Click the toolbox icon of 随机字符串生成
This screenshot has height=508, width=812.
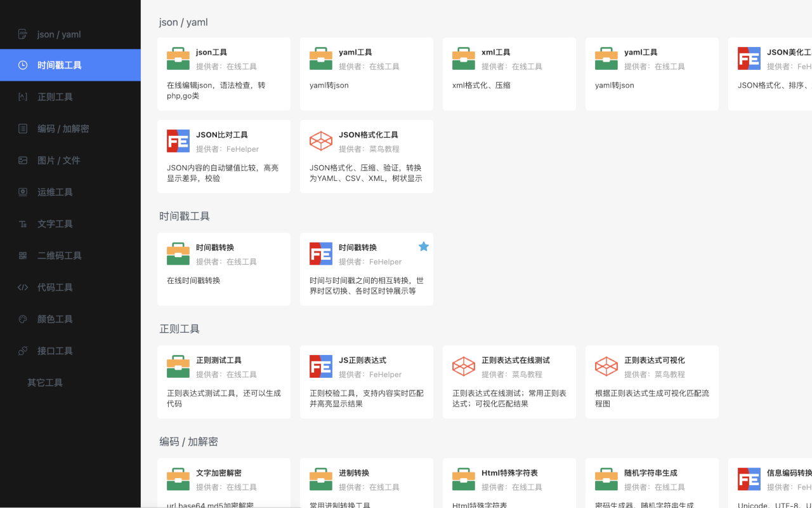coord(606,479)
